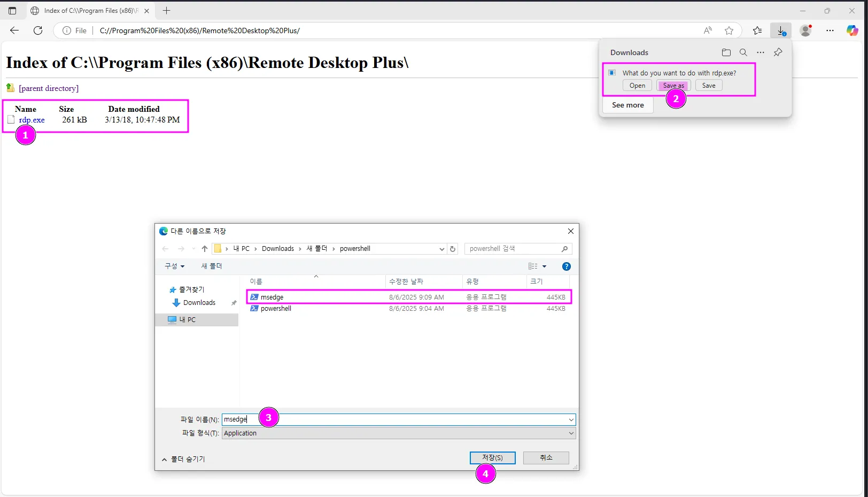Image resolution: width=868 pixels, height=497 pixels.
Task: Sort files by 유형 column header
Action: point(494,281)
